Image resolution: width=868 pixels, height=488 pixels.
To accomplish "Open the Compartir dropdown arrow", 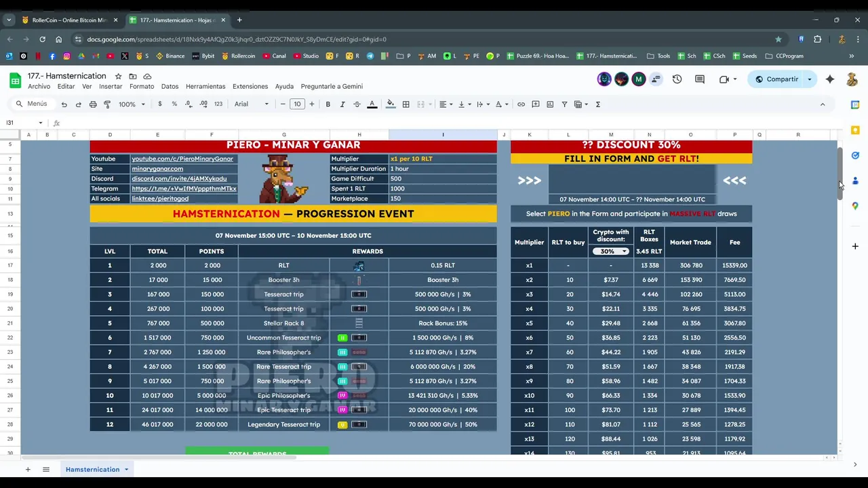I will [x=809, y=79].
